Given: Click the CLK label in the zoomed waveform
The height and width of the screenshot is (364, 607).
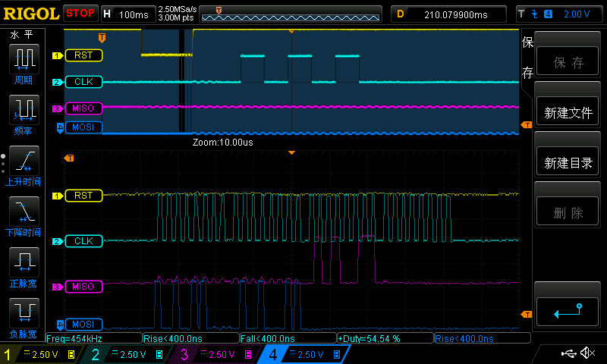Looking at the screenshot, I should click(x=83, y=241).
